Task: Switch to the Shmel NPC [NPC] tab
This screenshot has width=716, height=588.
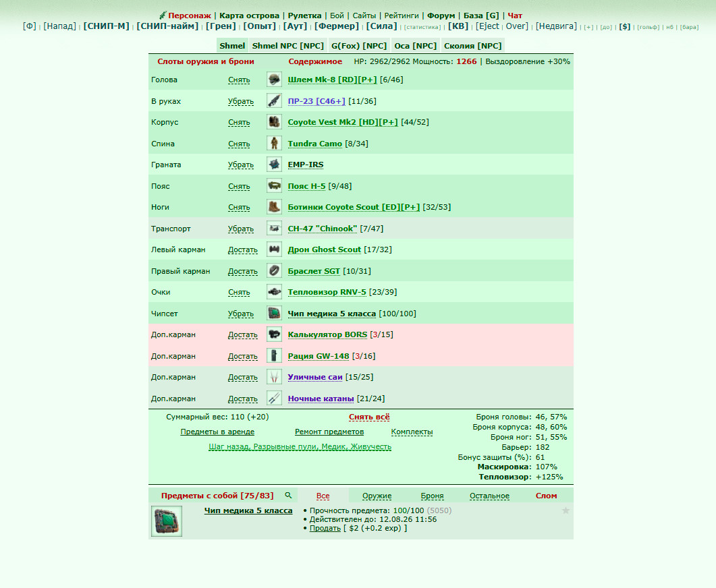Action: point(287,46)
